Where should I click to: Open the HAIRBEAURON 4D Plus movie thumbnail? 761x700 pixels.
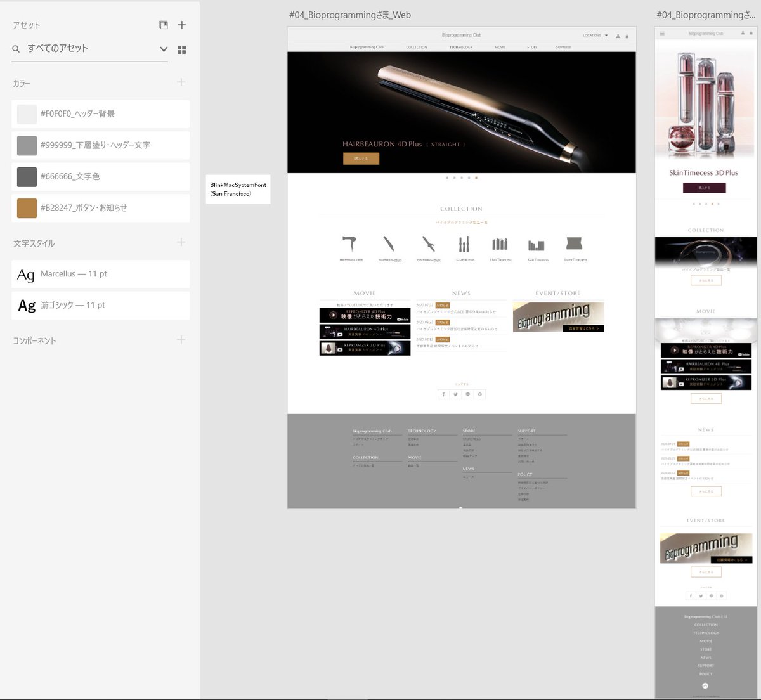[365, 332]
